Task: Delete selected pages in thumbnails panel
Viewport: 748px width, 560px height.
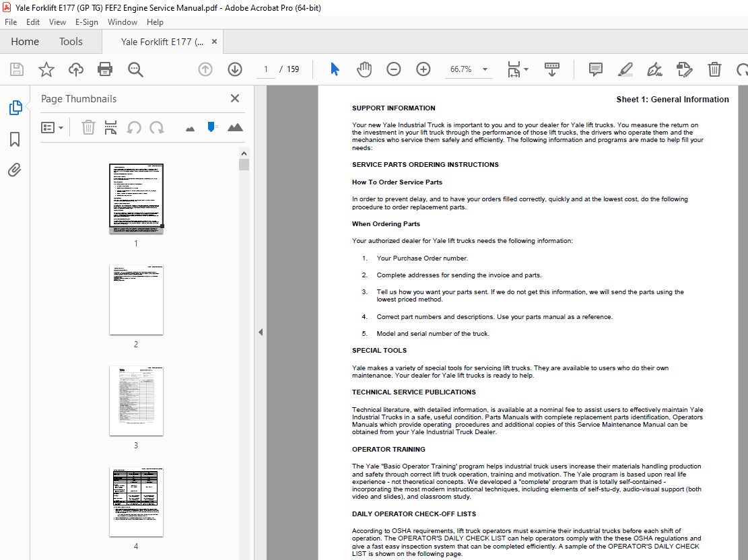Action: point(88,128)
